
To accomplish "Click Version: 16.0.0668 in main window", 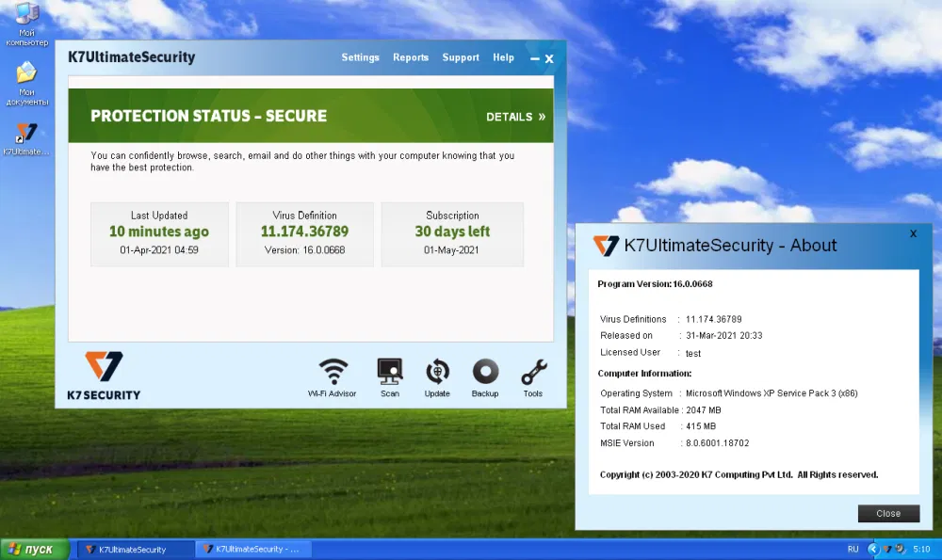I will coord(304,249).
